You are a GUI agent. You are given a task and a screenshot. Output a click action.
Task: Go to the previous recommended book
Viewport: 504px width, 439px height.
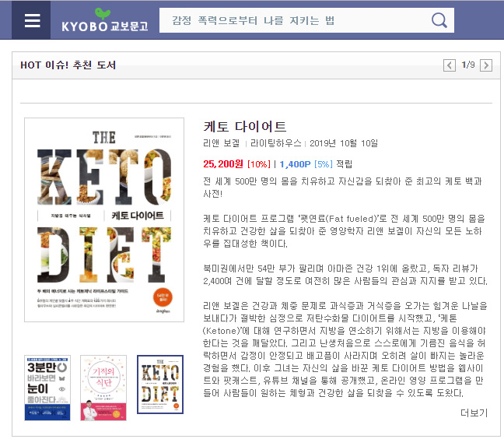click(x=450, y=65)
